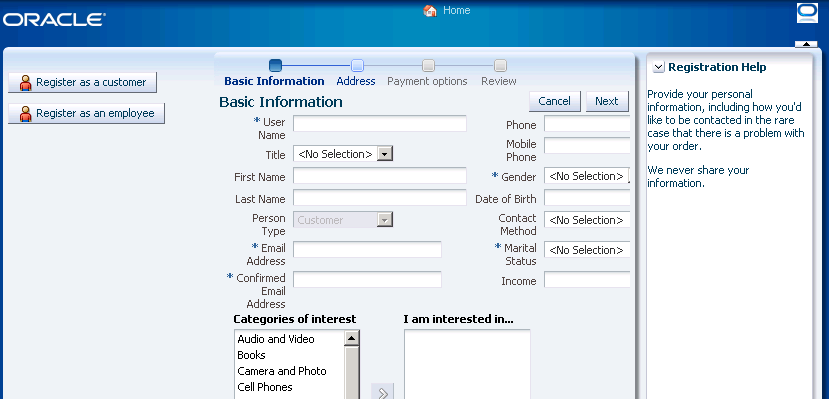The width and height of the screenshot is (829, 399).
Task: Click the Cancel button
Action: [x=555, y=101]
